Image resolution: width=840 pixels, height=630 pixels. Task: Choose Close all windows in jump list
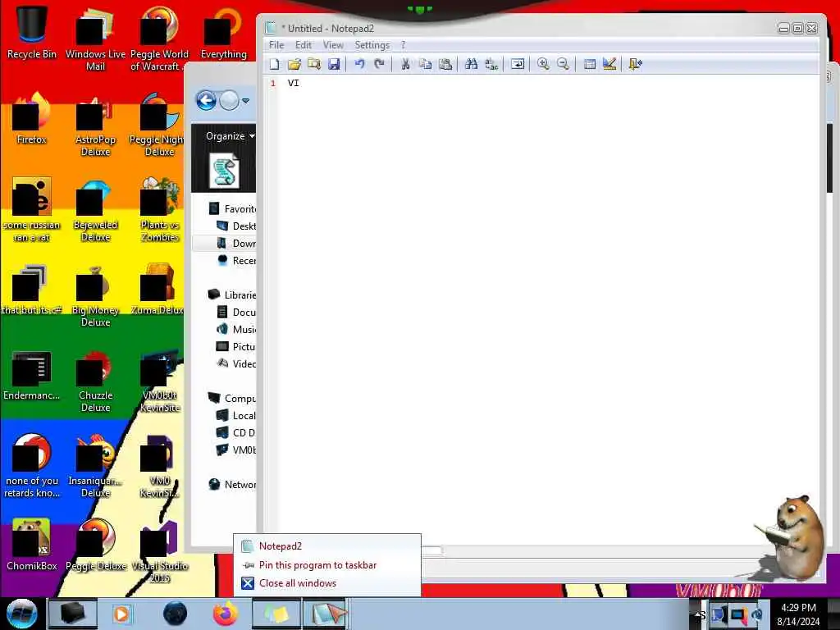tap(326, 583)
